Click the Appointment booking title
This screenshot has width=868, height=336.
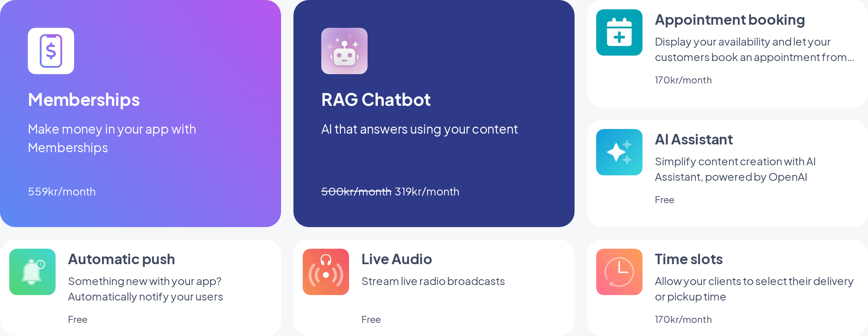pos(730,20)
